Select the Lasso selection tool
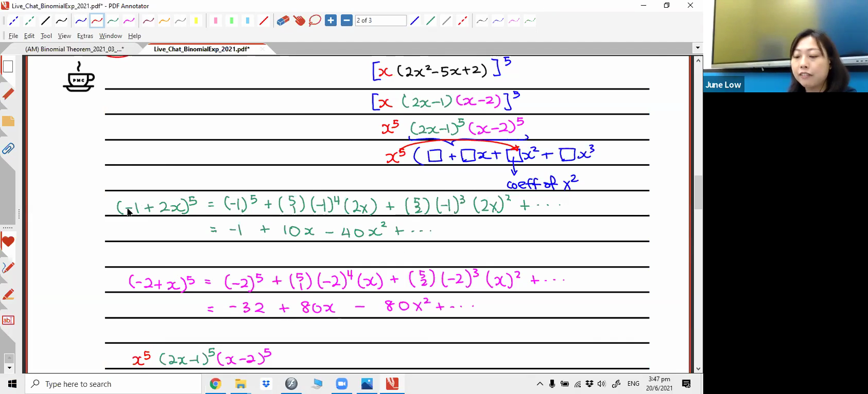Screen dimensions: 868x394 coord(315,21)
